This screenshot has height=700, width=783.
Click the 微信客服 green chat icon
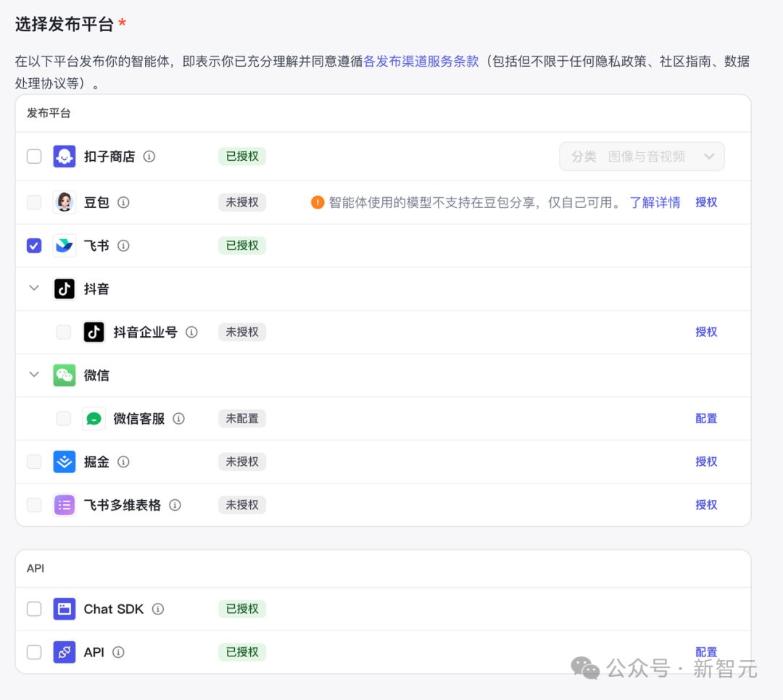point(94,418)
